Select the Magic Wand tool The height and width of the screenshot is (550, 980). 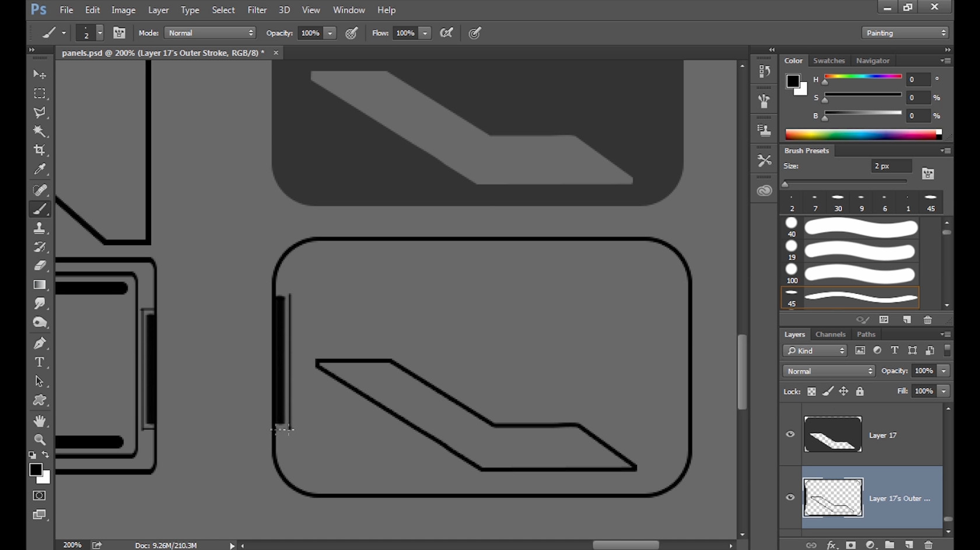tap(40, 131)
